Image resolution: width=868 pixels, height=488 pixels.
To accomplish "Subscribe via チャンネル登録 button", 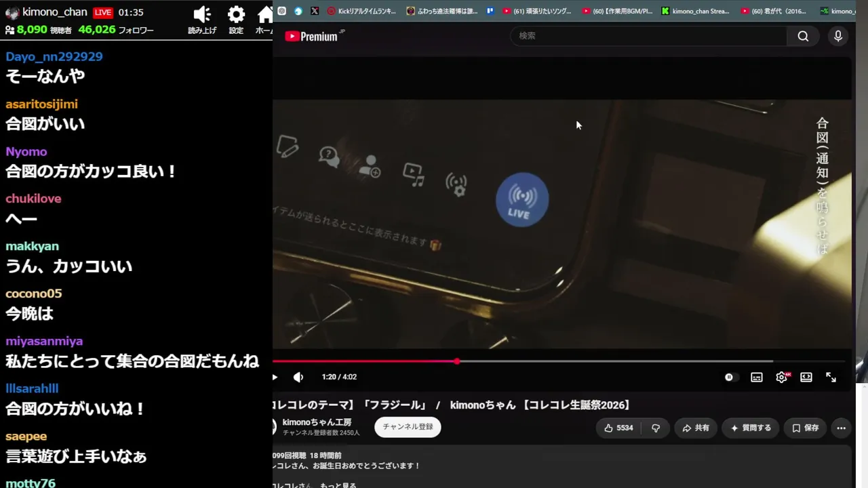I will (x=408, y=427).
